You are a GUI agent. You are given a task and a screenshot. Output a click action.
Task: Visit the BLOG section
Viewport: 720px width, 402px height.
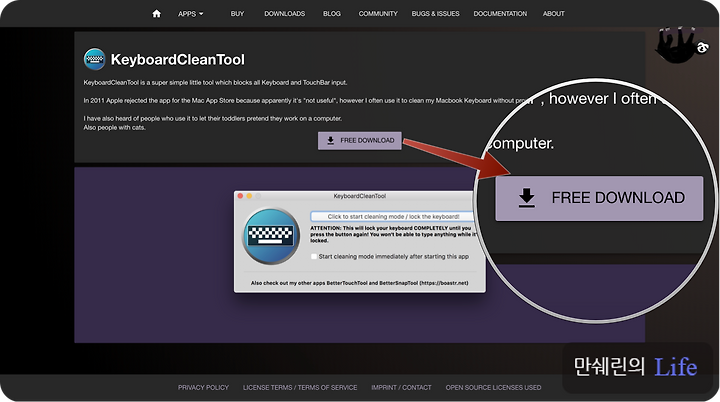[332, 14]
